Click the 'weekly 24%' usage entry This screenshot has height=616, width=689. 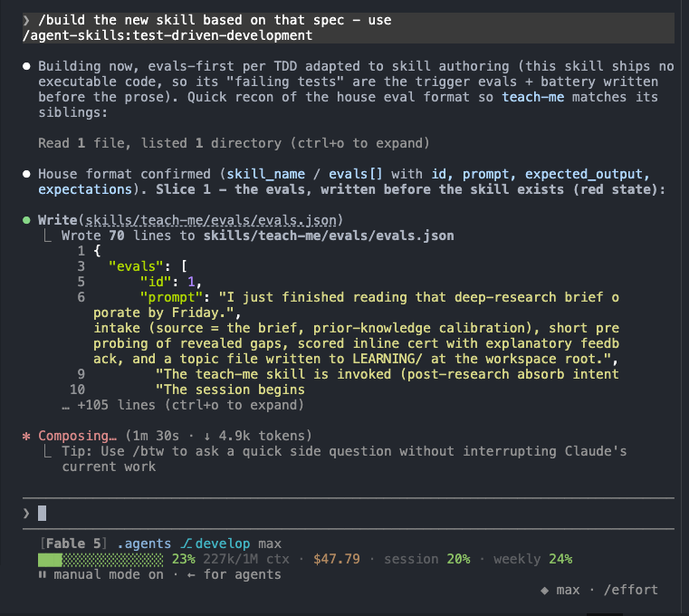point(533,559)
